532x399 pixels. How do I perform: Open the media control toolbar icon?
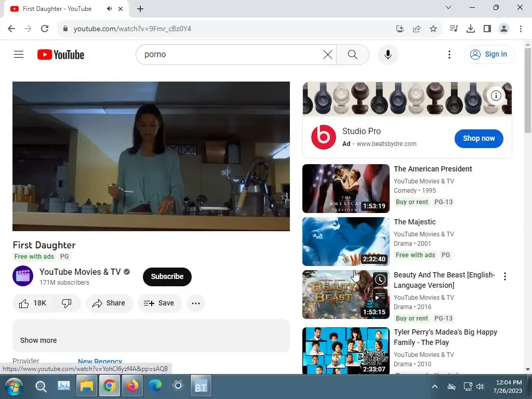click(454, 29)
